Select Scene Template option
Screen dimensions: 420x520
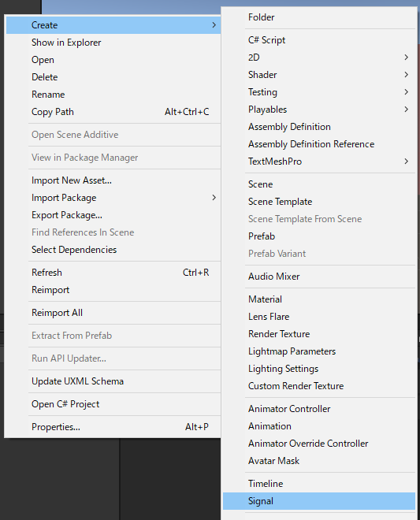[319, 202]
